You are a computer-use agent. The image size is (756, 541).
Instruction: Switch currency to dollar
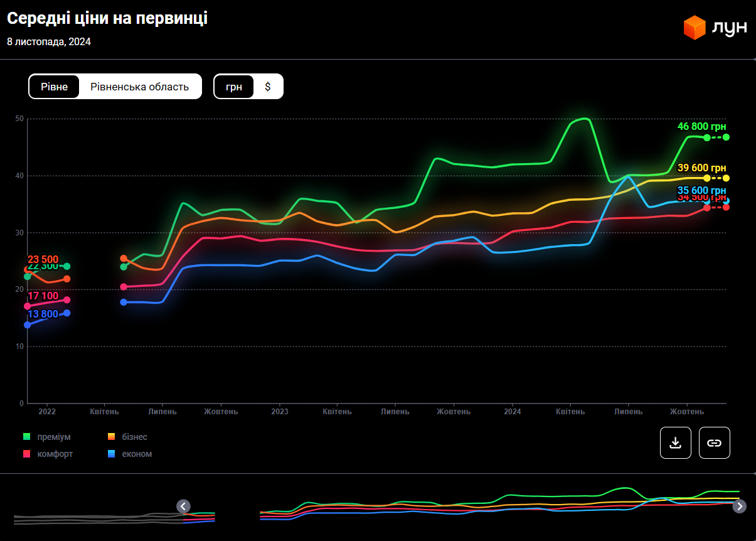tap(268, 87)
